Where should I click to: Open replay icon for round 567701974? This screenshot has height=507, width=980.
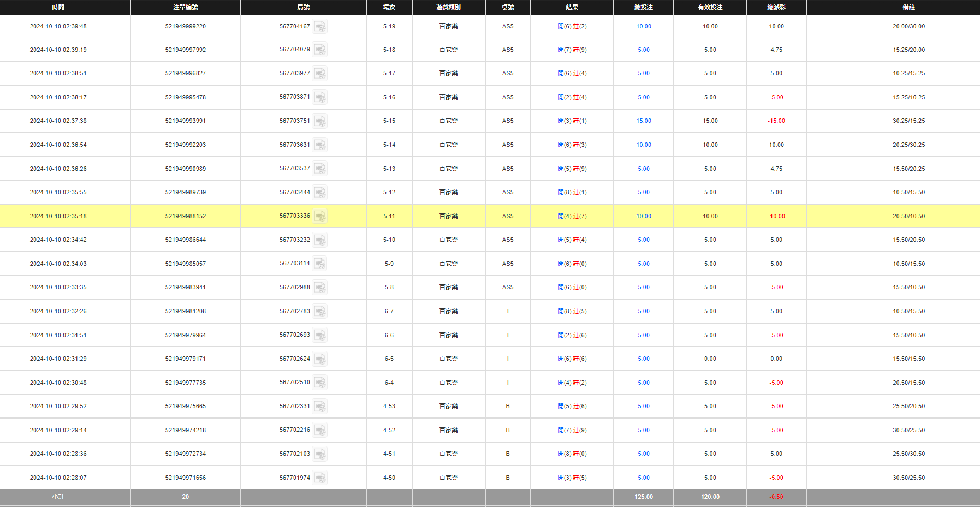320,478
